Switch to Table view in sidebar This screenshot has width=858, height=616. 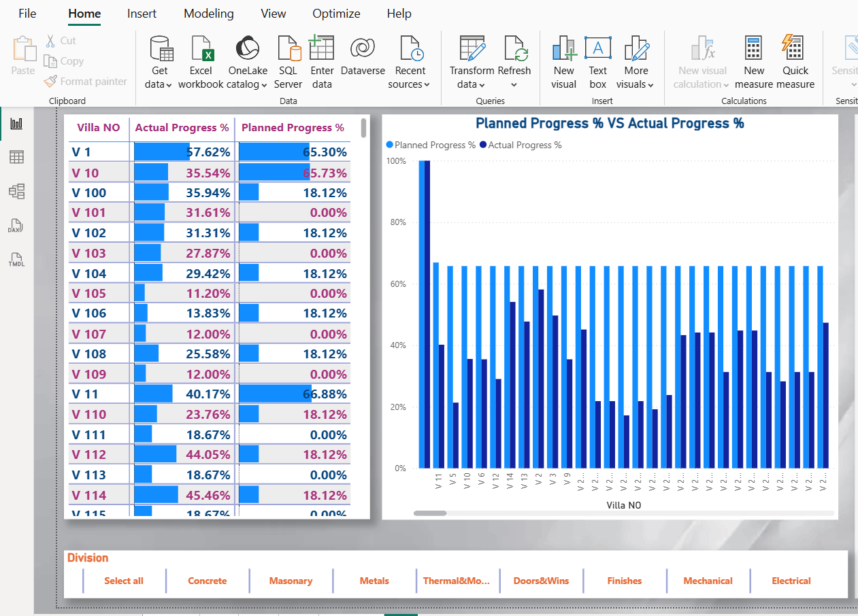pyautogui.click(x=16, y=157)
